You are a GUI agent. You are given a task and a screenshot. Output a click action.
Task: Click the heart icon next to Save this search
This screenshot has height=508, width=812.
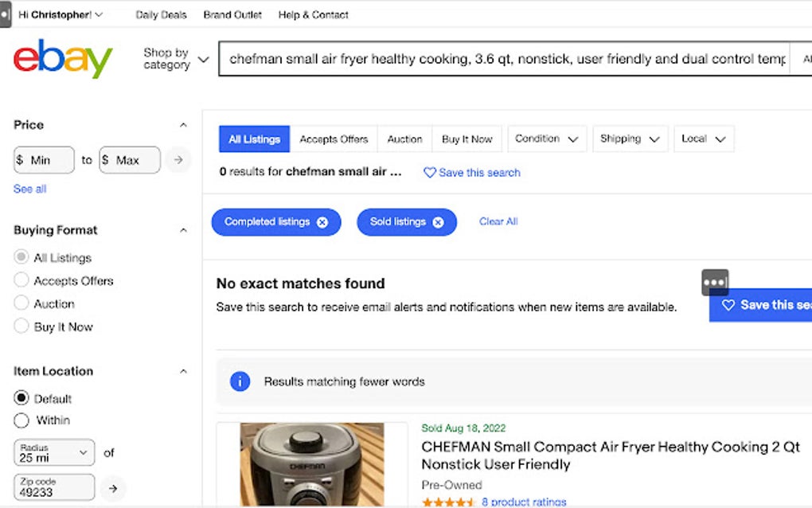click(x=430, y=172)
